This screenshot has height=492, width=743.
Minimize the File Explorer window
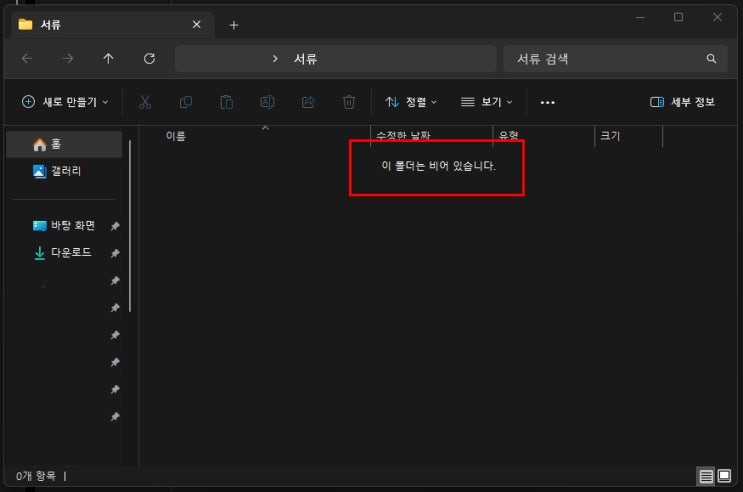pos(640,18)
